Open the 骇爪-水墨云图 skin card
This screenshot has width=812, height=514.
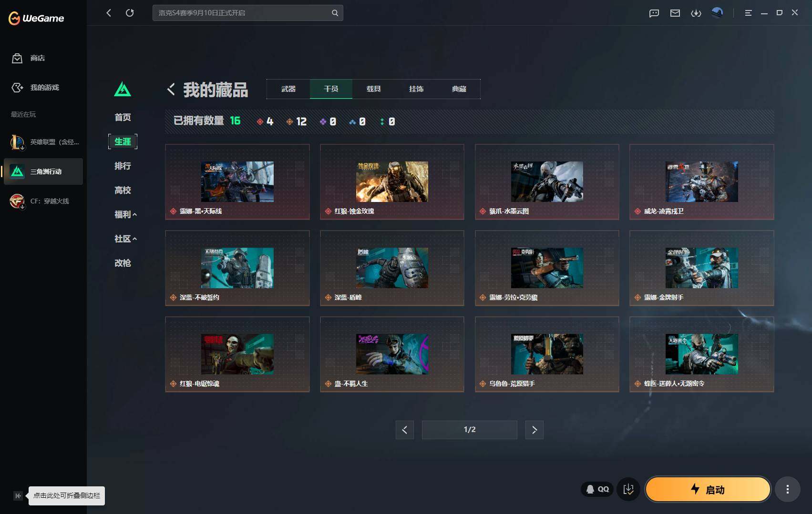pos(547,182)
